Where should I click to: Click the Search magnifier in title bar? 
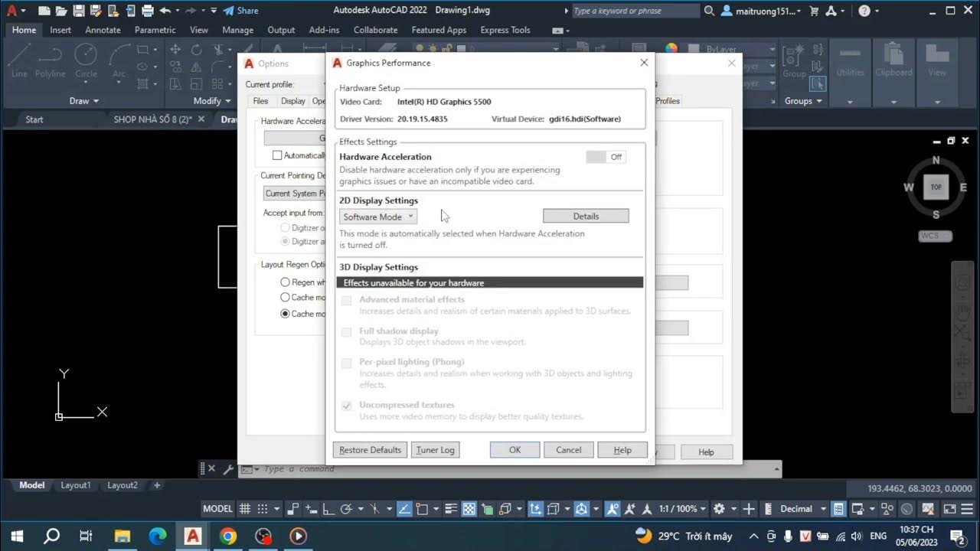[x=709, y=11]
